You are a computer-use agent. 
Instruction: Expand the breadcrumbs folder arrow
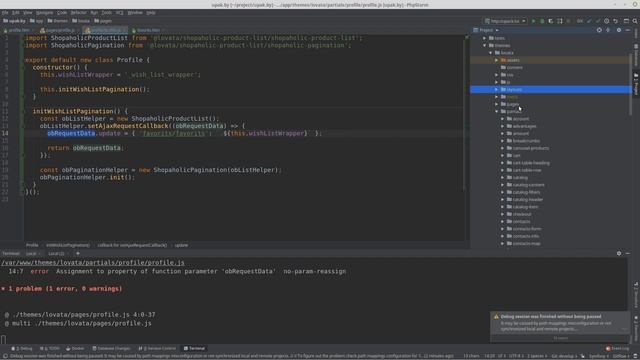point(503,141)
